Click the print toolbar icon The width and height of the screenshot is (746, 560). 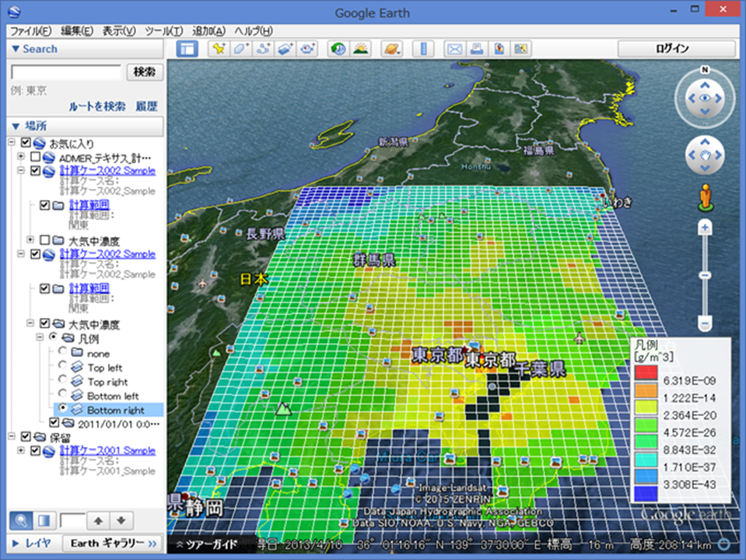pyautogui.click(x=476, y=49)
